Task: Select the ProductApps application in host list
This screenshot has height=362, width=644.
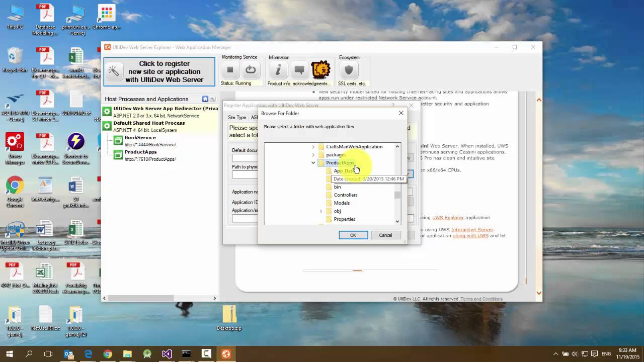Action: (x=144, y=155)
